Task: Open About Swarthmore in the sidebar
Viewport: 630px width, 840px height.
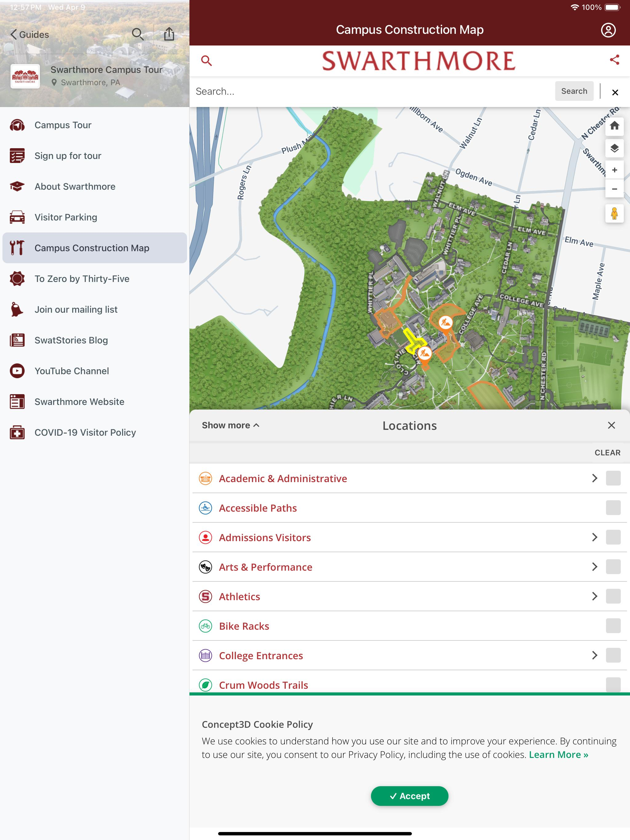Action: point(95,186)
